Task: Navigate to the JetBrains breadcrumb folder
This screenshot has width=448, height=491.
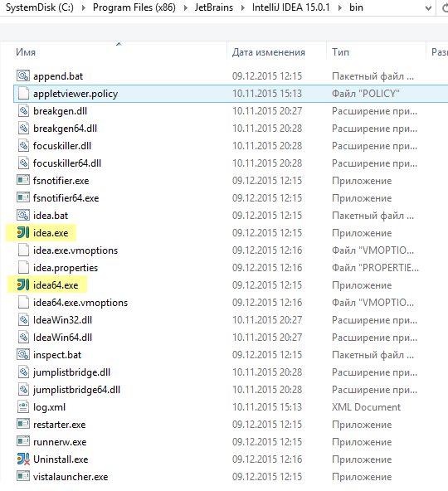Action: point(214,7)
